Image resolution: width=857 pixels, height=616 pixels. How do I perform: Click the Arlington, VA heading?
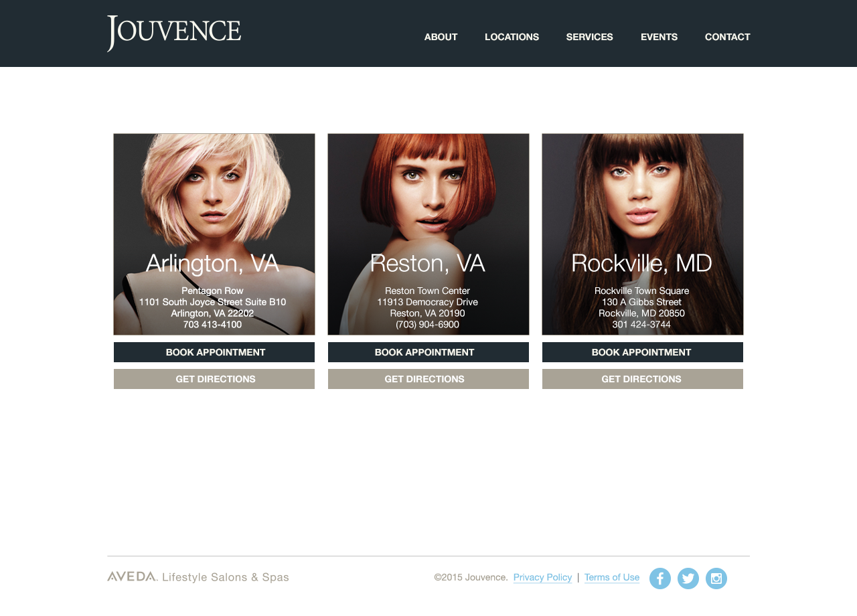click(x=212, y=263)
